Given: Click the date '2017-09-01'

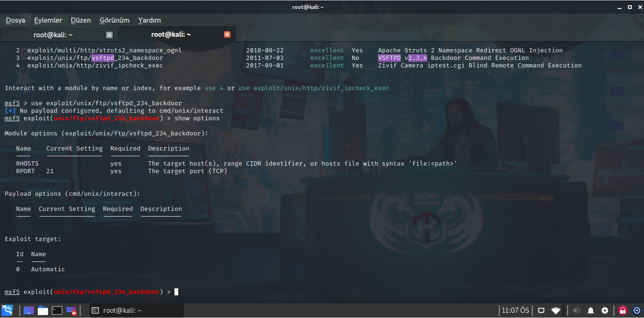Looking at the screenshot, I should pyautogui.click(x=265, y=66).
